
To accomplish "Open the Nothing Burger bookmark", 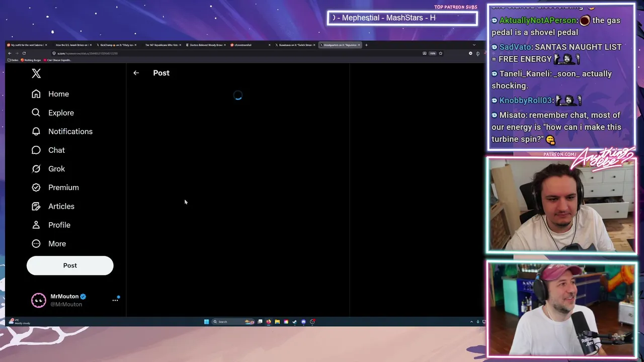I will (x=31, y=60).
